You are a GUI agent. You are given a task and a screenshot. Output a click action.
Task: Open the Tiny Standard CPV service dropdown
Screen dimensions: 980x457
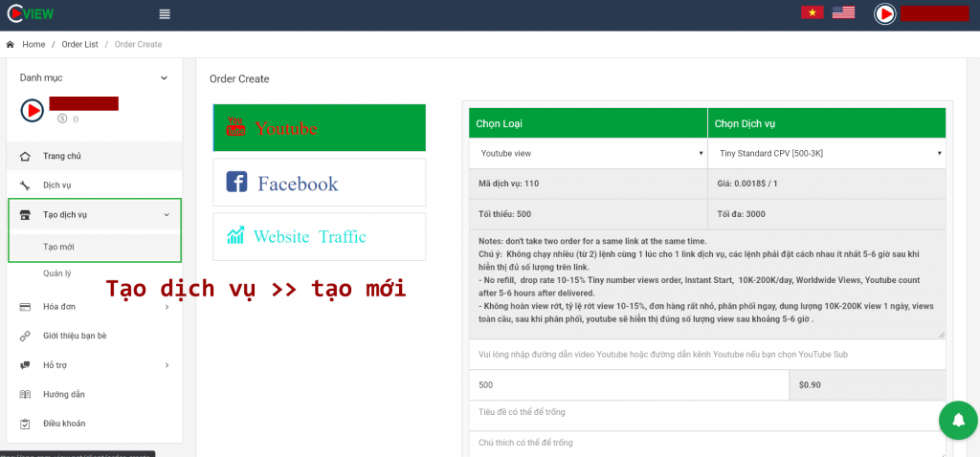(827, 153)
